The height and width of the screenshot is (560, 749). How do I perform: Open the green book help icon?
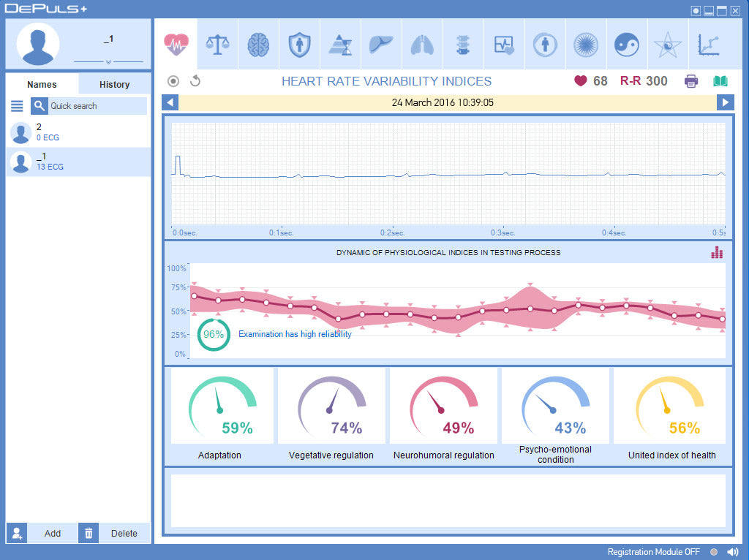[720, 81]
